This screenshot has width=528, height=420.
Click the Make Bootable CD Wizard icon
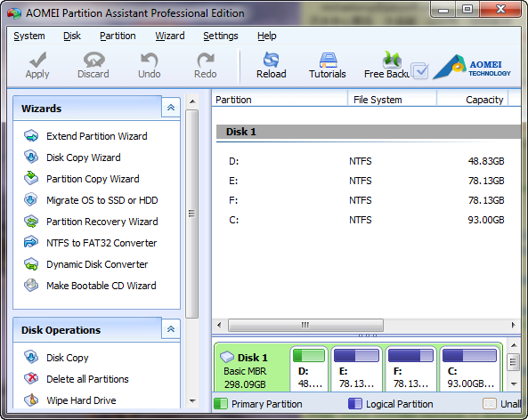31,286
